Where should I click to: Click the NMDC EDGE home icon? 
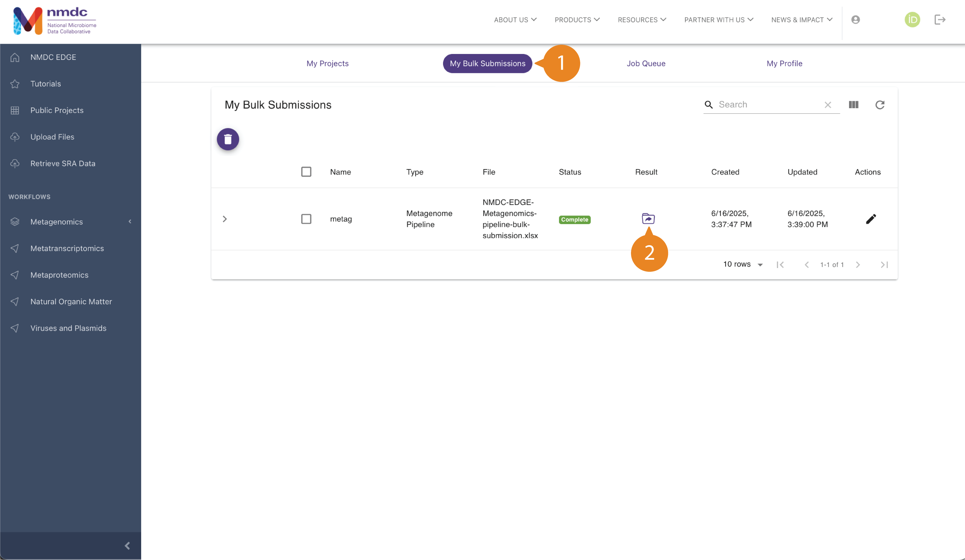[x=15, y=57]
